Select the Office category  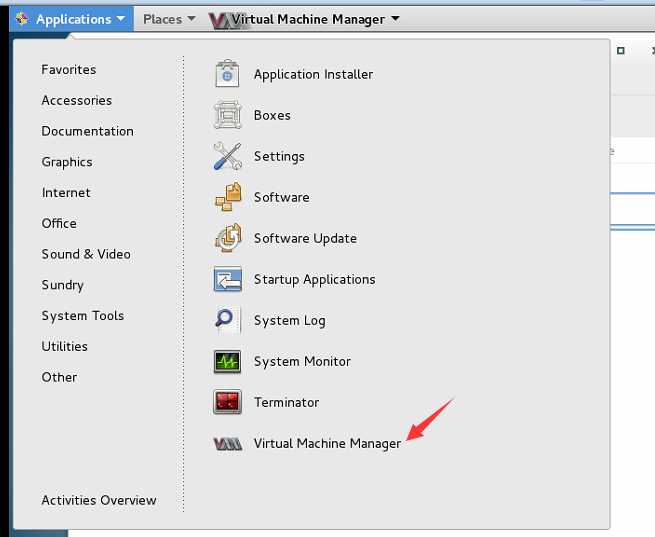point(59,223)
